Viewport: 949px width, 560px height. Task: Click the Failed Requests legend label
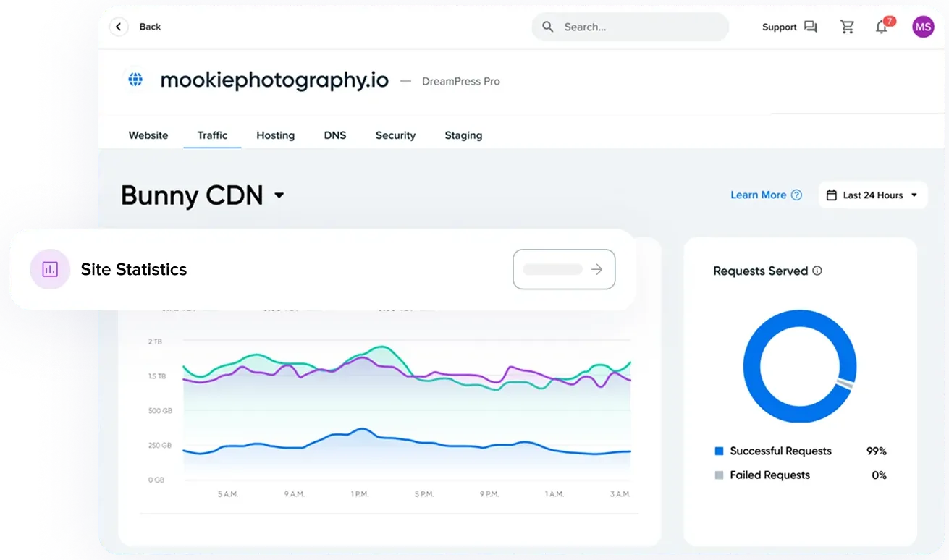tap(769, 475)
